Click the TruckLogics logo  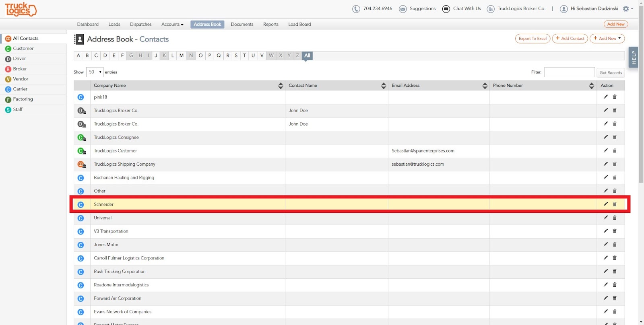21,9
